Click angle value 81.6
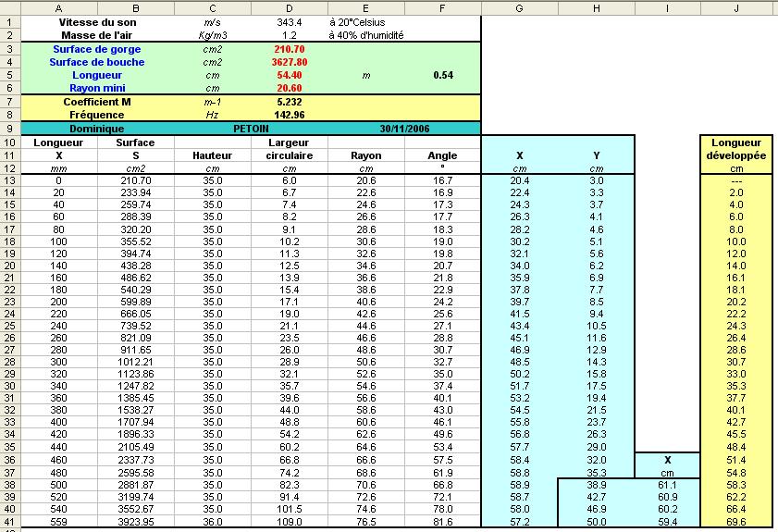Image resolution: width=778 pixels, height=532 pixels. coord(442,522)
